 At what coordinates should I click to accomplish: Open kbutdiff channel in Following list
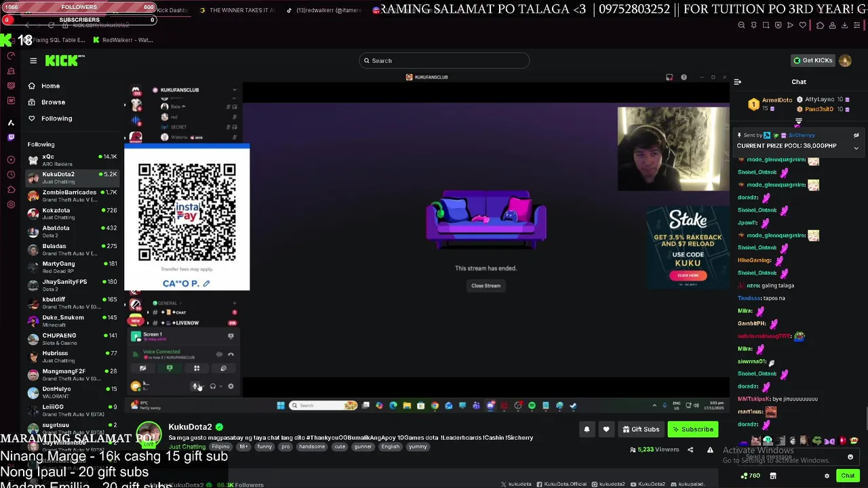[x=72, y=303]
